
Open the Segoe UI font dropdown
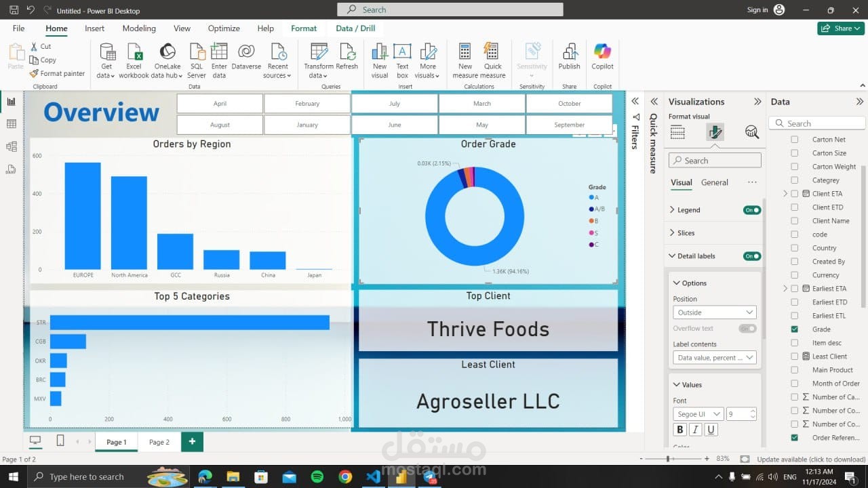click(698, 414)
